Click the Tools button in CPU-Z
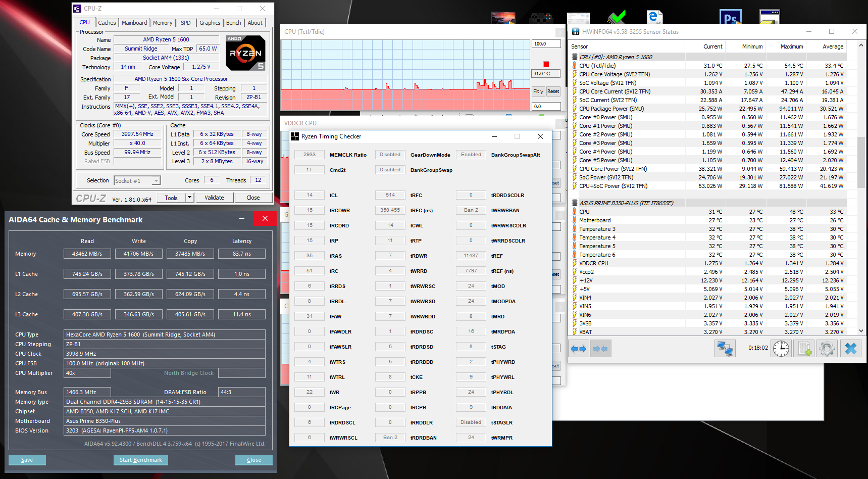 171,198
